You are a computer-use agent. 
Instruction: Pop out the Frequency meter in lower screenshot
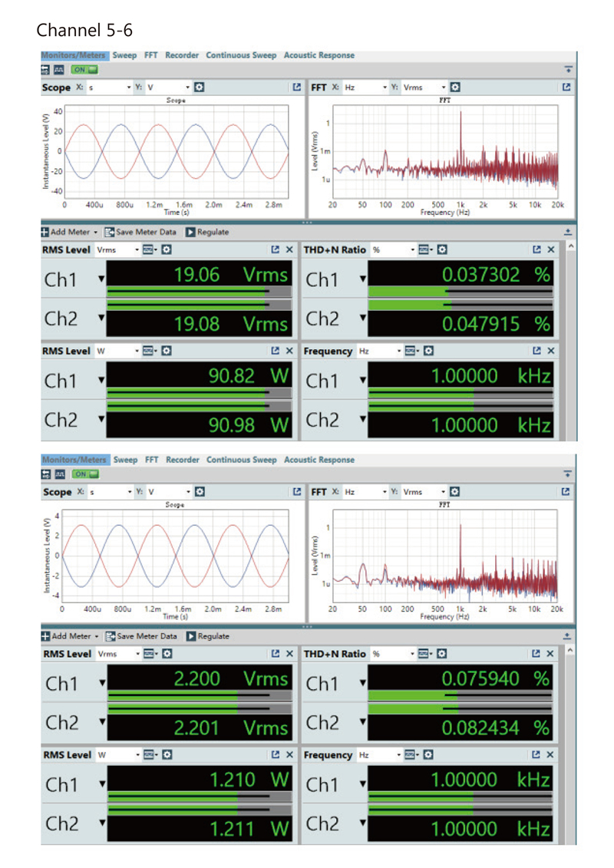537,754
